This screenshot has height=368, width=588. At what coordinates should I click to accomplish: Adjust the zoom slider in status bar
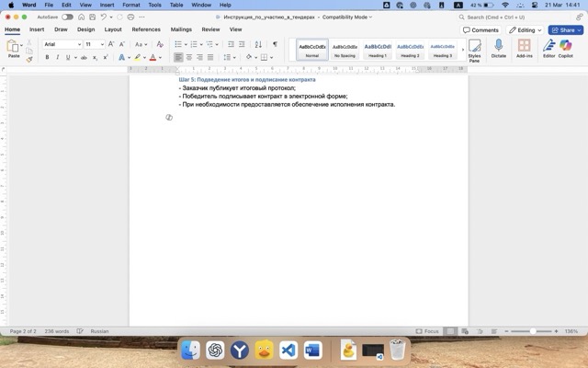click(533, 331)
